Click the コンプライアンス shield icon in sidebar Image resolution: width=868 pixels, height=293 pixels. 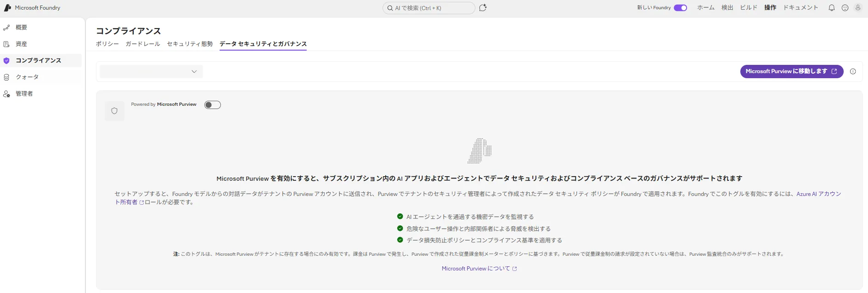pyautogui.click(x=6, y=61)
